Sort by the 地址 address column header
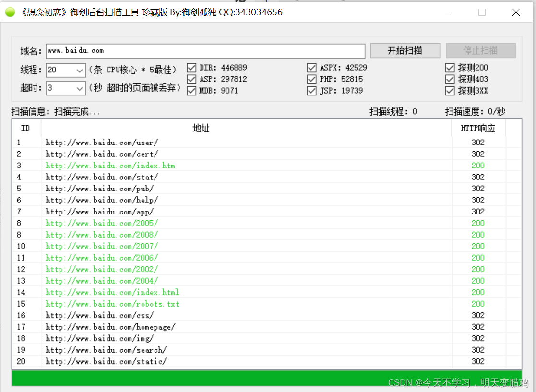The height and width of the screenshot is (392, 536). pos(246,128)
